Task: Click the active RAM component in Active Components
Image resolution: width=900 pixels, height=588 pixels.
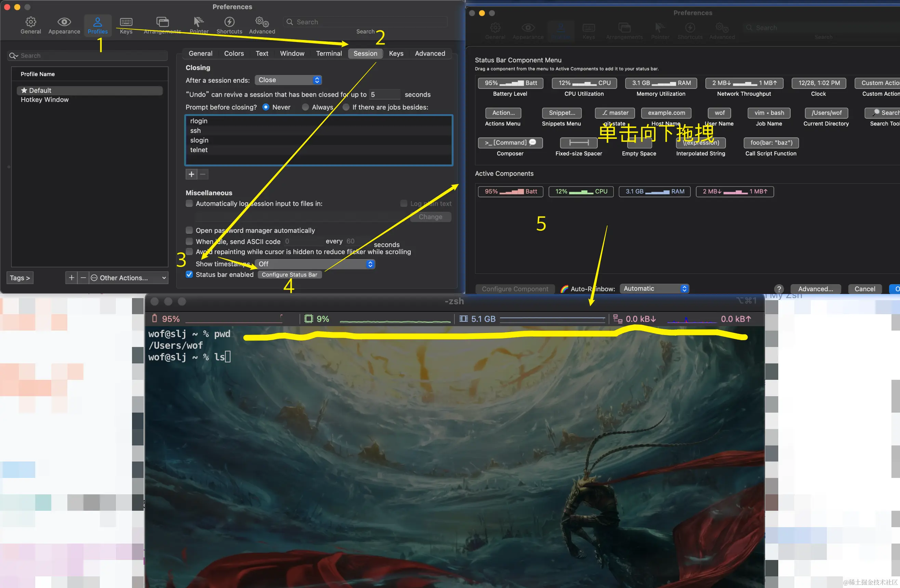Action: click(654, 192)
